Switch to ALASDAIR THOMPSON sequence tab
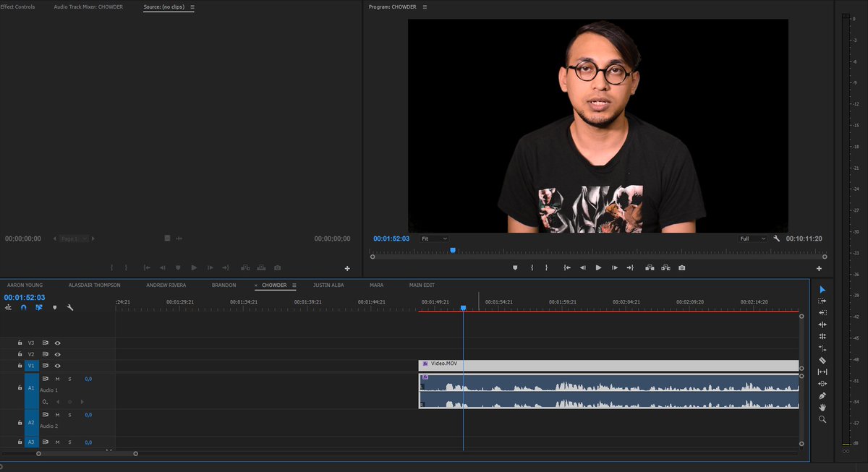Viewport: 868px width, 472px height. 95,285
